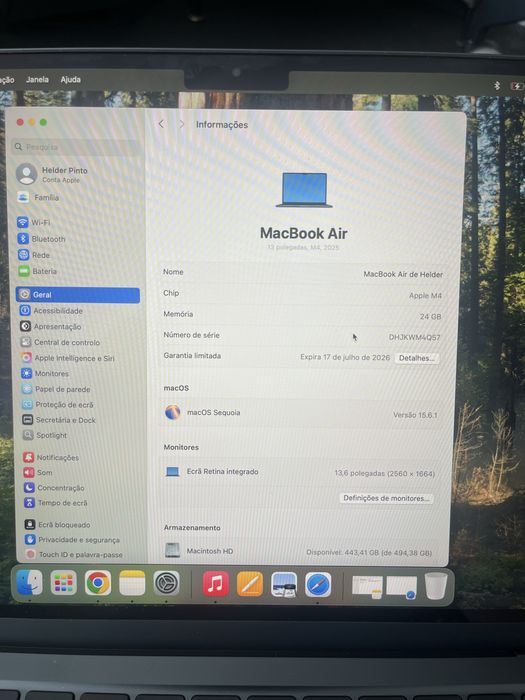Image resolution: width=525 pixels, height=700 pixels.
Task: Open Concentração settings
Action: pyautogui.click(x=54, y=488)
